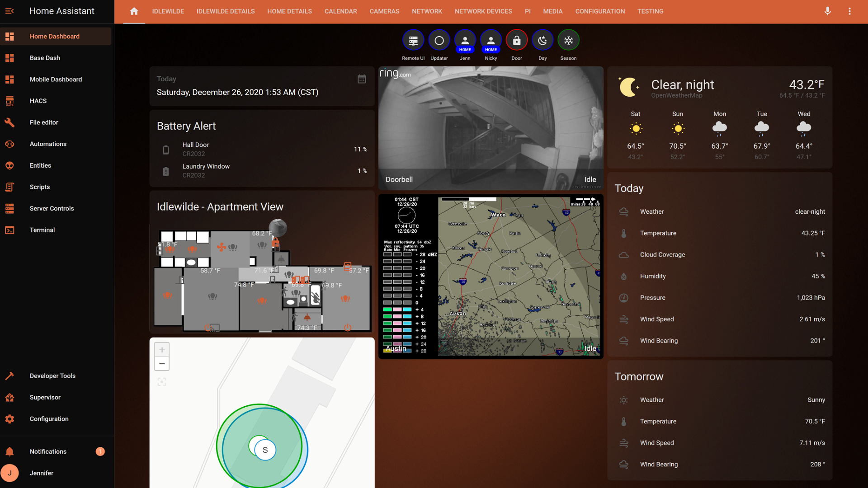
Task: Switch to the Cameras tab
Action: [384, 11]
